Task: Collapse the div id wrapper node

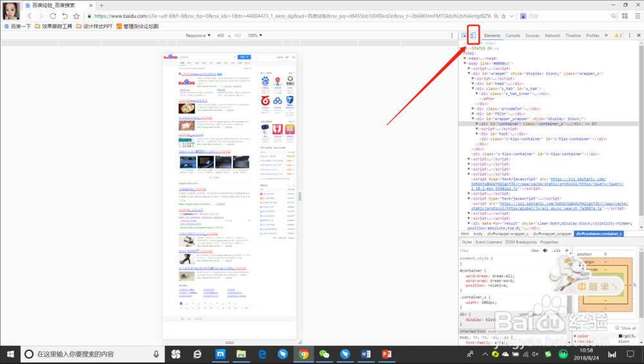Action: click(469, 73)
